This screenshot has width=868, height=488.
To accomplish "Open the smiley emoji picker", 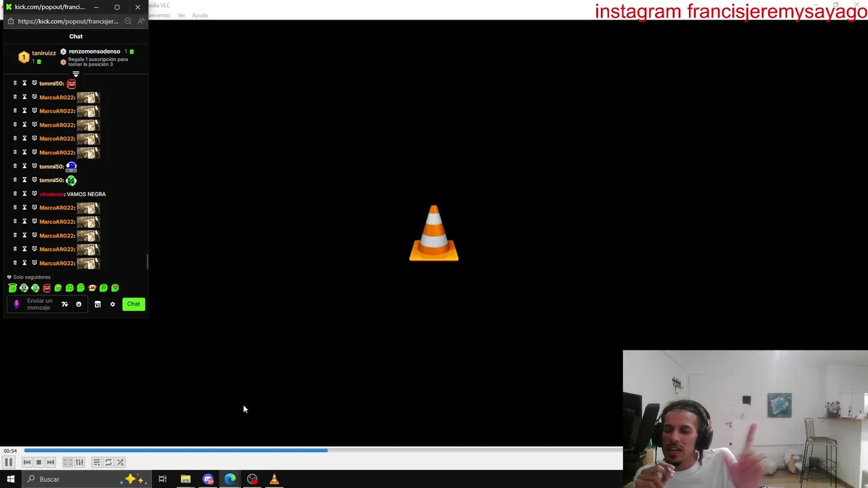I will (79, 304).
